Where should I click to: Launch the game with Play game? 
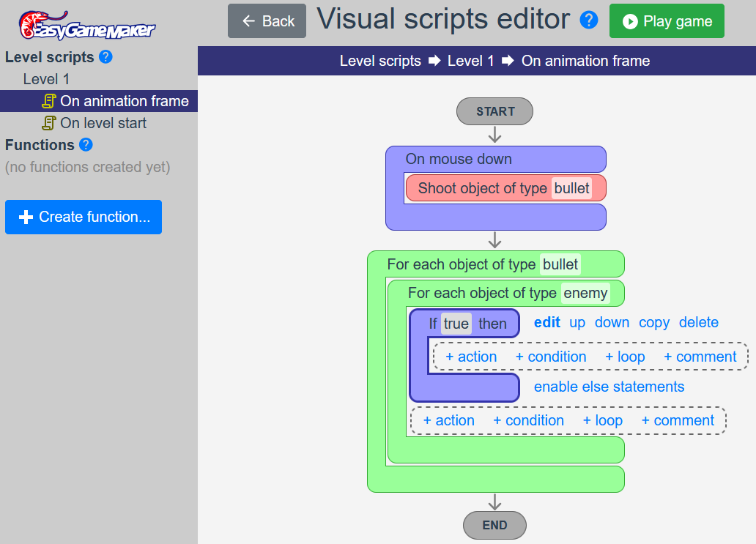pos(667,21)
